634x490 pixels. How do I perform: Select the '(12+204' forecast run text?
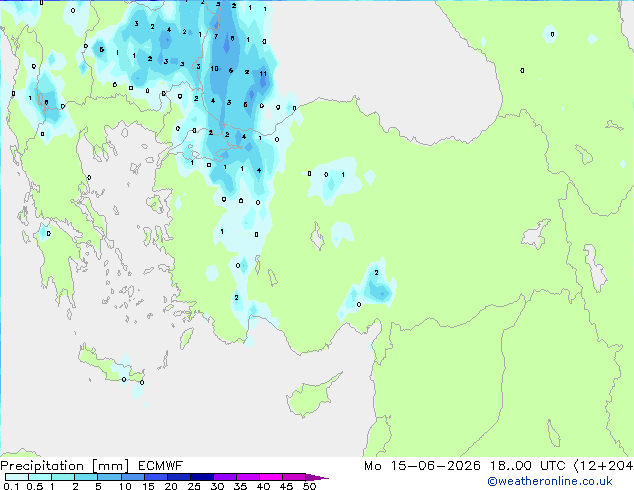click(603, 466)
